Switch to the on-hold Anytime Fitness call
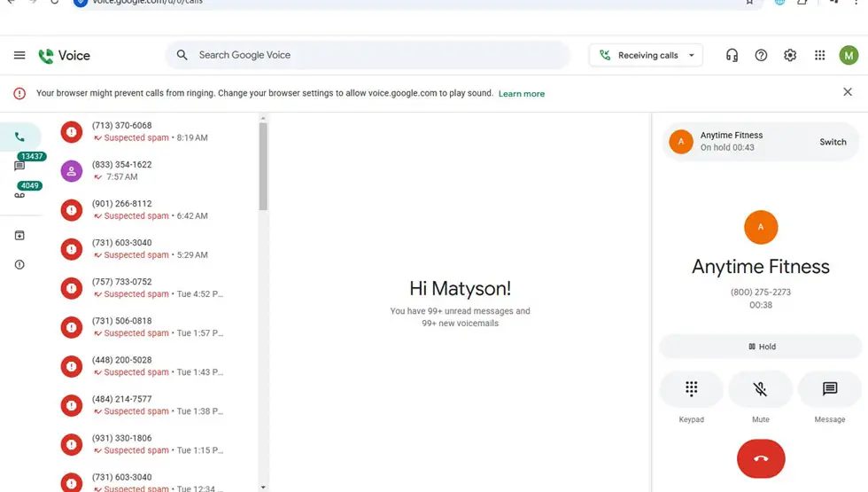Image resolution: width=868 pixels, height=492 pixels. [x=833, y=142]
